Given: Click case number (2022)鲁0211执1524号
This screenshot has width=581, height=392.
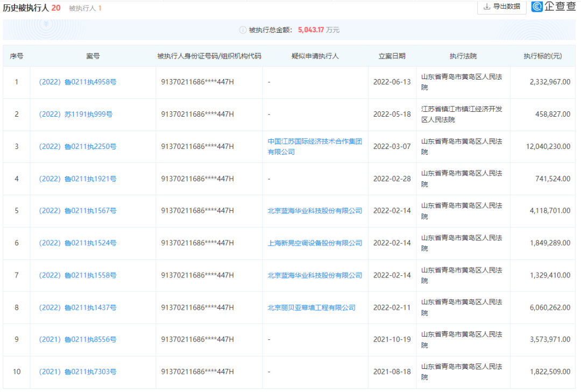Looking at the screenshot, I should click(77, 244).
